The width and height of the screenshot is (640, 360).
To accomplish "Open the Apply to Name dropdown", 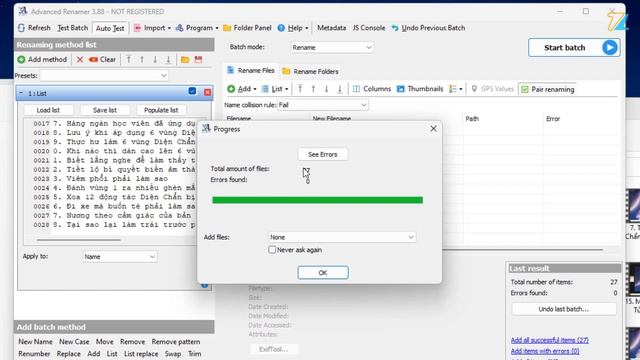I will coord(120,257).
